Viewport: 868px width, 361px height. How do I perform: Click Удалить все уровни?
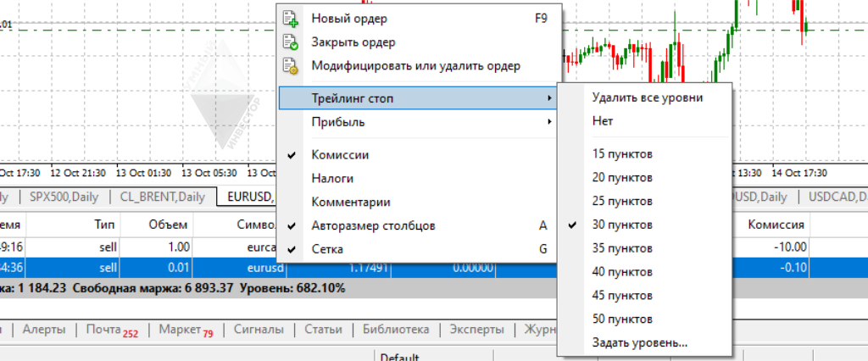point(647,97)
